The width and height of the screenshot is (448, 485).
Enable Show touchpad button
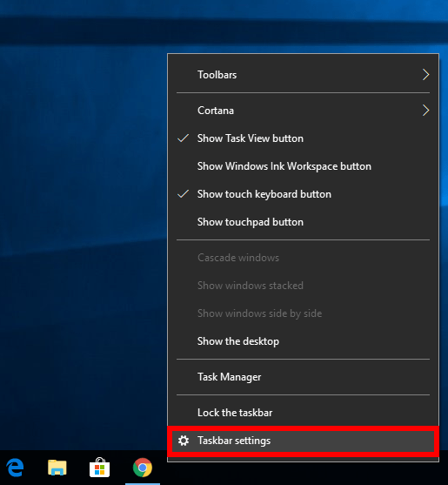[303, 222]
